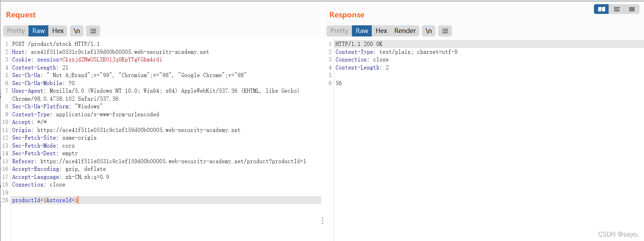Open Hex tab in Request panel
This screenshot has height=241, width=644.
point(58,31)
